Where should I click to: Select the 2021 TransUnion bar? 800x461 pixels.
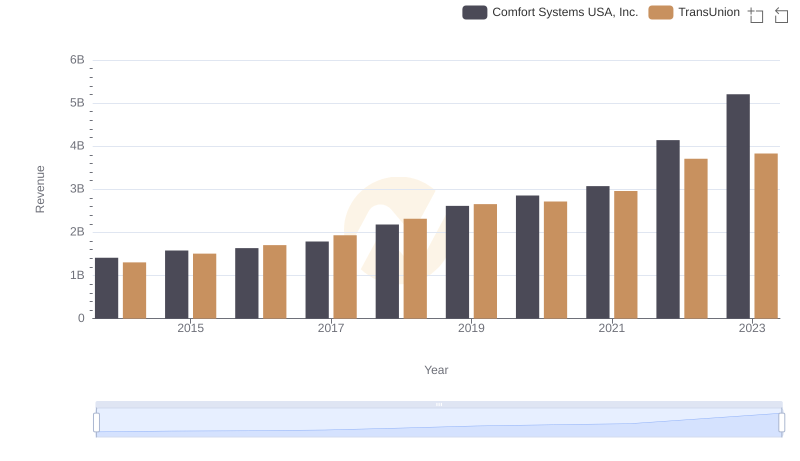point(626,254)
